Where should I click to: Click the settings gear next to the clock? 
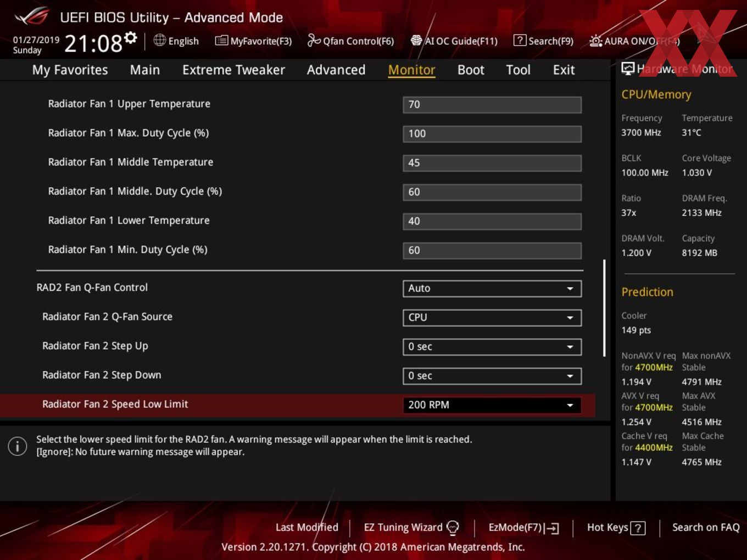[131, 37]
